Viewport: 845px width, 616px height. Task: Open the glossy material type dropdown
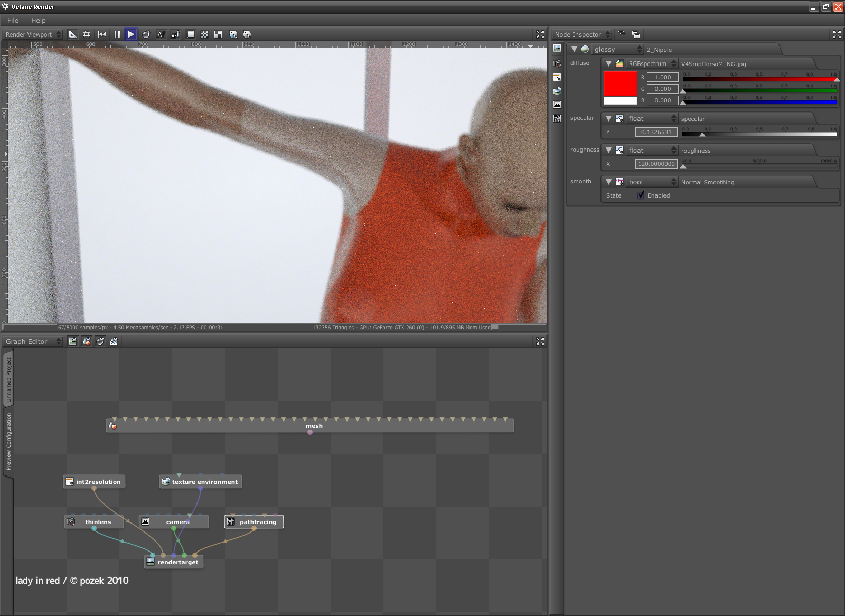point(618,49)
